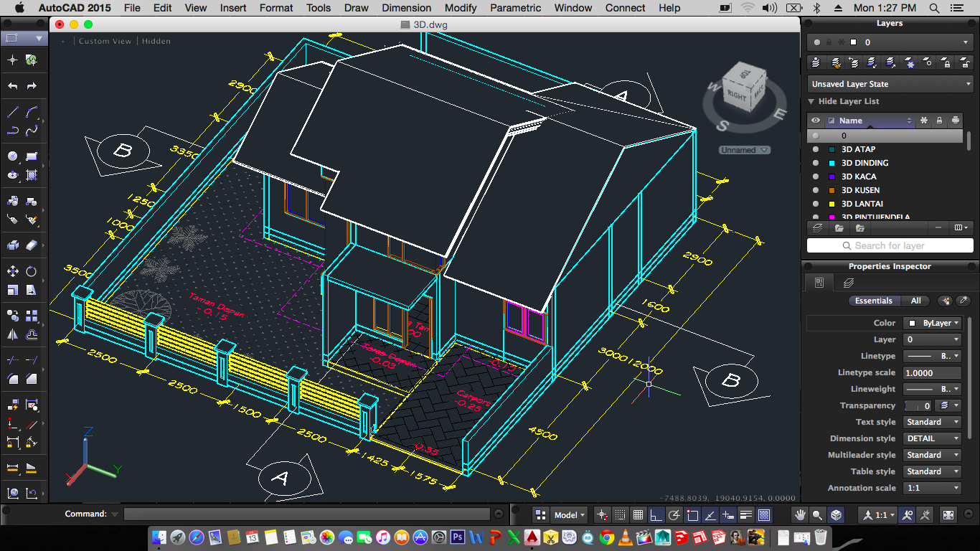Select the Erase tool
This screenshot has width=980, height=551.
tap(32, 245)
